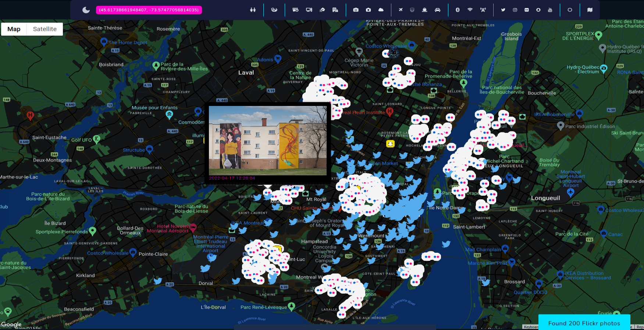644x330 pixels.
Task: Click the Google logo at bottom left
Action: [x=11, y=324]
